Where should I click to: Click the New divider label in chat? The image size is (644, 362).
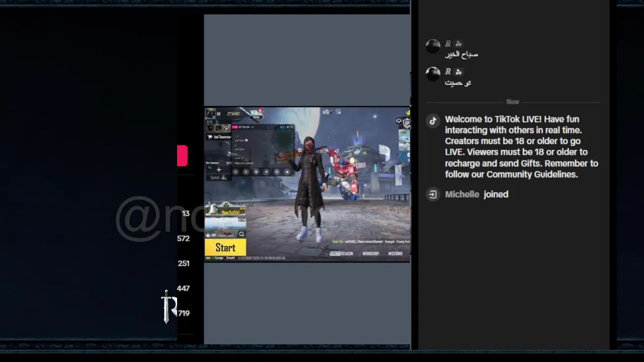pyautogui.click(x=513, y=102)
